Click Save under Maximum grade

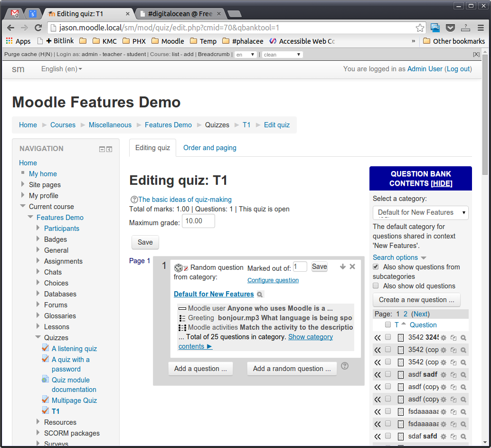pos(145,242)
